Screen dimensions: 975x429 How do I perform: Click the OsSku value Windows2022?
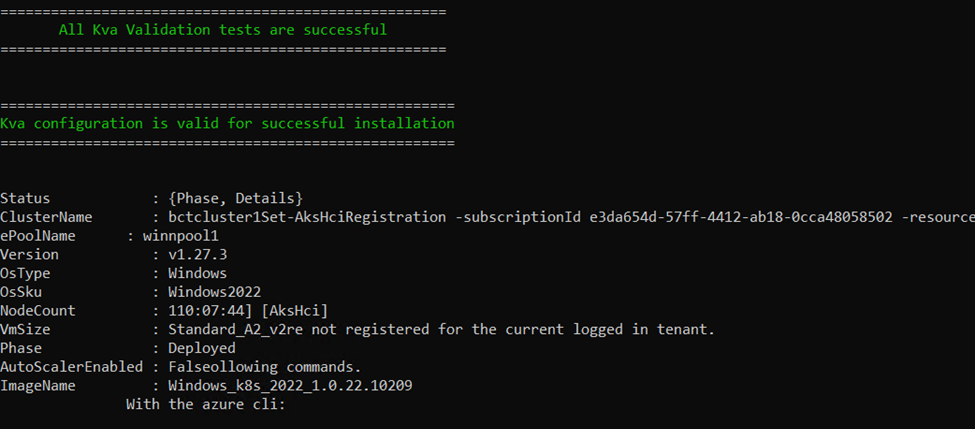click(x=215, y=292)
